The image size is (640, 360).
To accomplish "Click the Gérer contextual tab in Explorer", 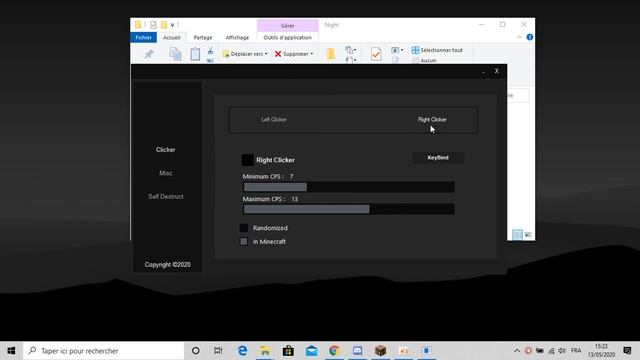I will [287, 25].
